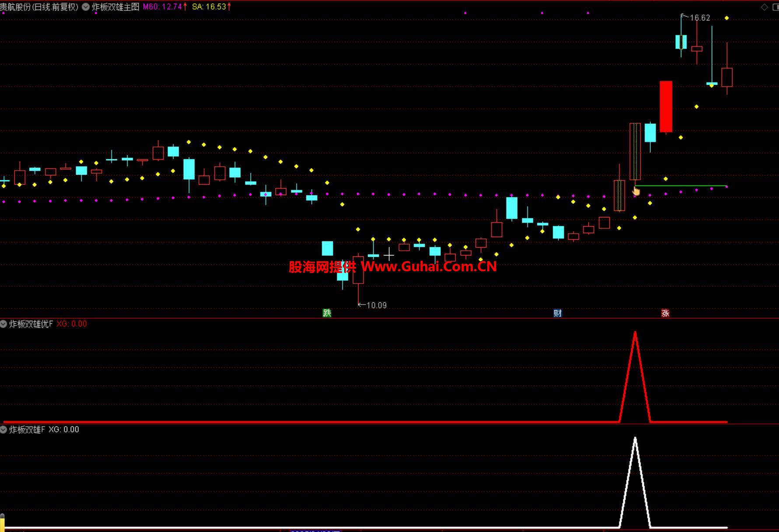Viewport: 779px width, 532px height.
Task: Click the white XG: 0.00 value
Action: coord(64,430)
